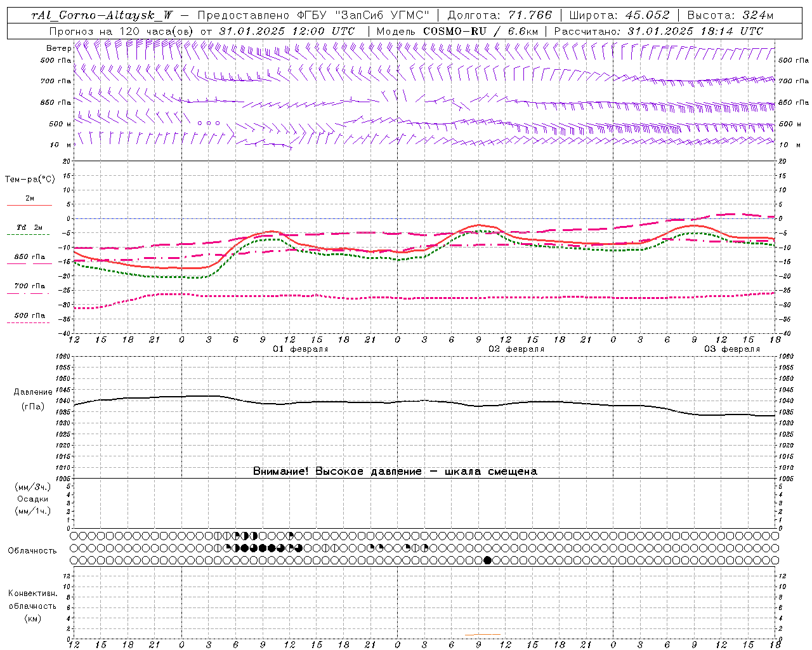Screen dimensions: 812x650
Task: Click the 1005 label on right pressure axis
Action: (x=786, y=479)
